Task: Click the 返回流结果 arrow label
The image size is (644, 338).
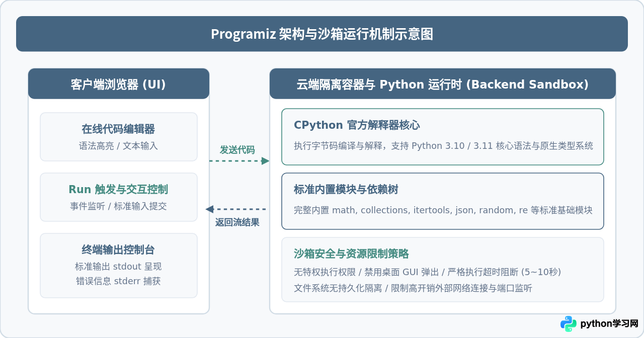Action: [237, 222]
